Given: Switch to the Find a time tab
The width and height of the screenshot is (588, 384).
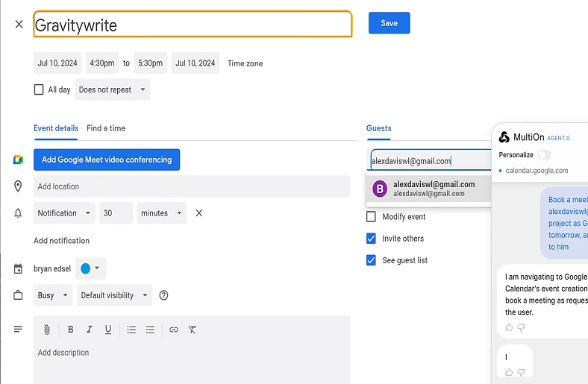Looking at the screenshot, I should (106, 128).
